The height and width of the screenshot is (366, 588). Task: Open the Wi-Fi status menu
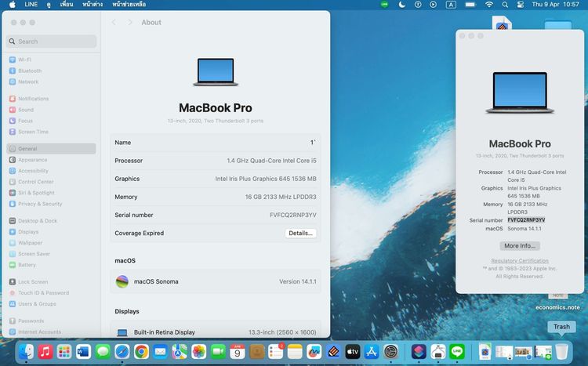[x=489, y=5]
